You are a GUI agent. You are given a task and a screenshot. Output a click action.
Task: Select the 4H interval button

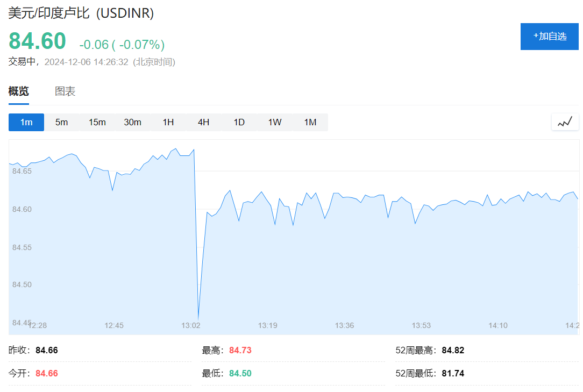(203, 122)
